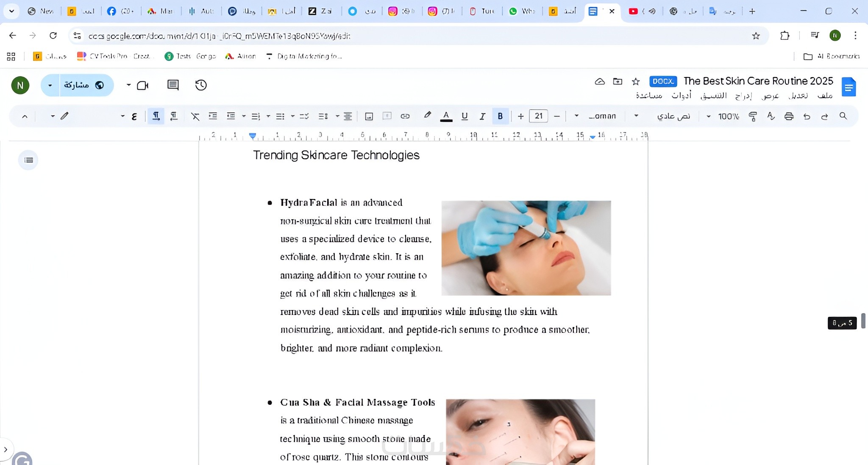Screen dimensions: 868x465
Task: Open the ملف (File) menu
Action: (x=825, y=96)
